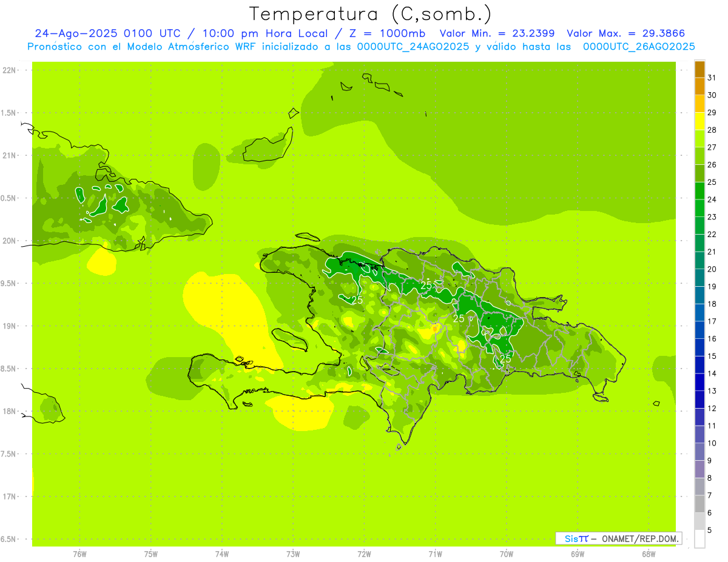Pick the dark orange legend band above 31

699,69
